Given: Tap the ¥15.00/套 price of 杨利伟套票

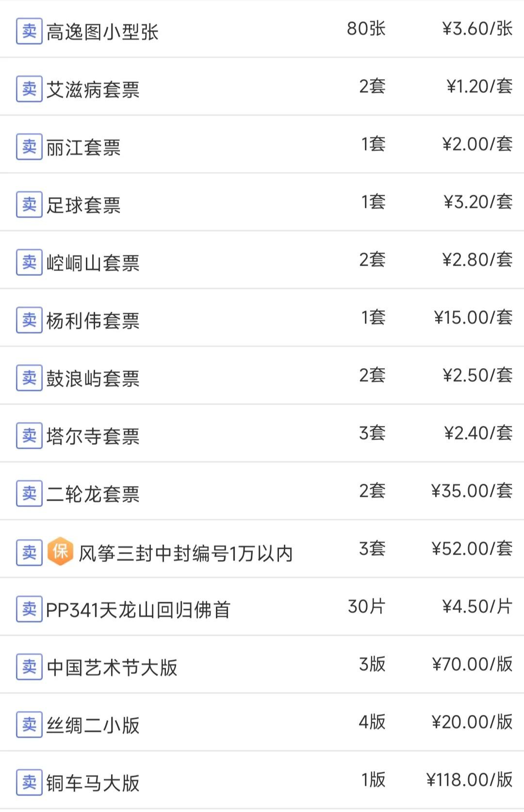Looking at the screenshot, I should tap(473, 318).
